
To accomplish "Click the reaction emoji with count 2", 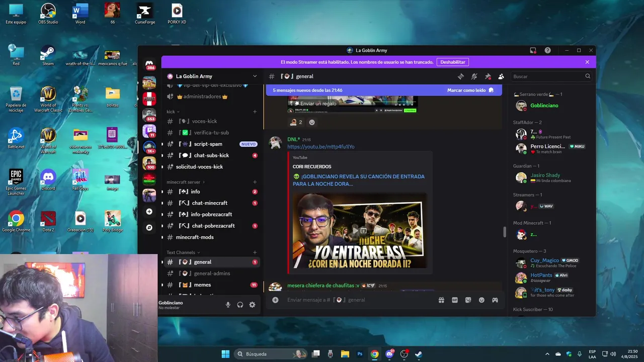I will click(x=296, y=122).
